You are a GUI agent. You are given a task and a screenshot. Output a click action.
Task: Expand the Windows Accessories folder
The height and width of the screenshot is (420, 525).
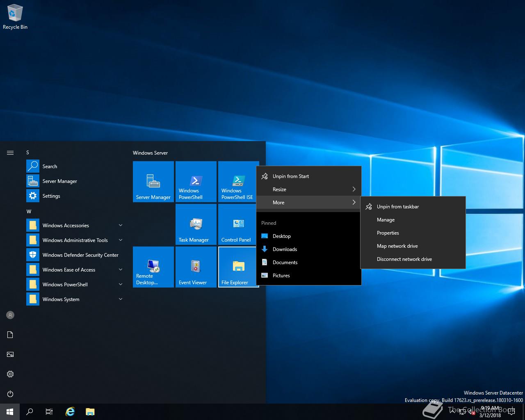point(75,226)
